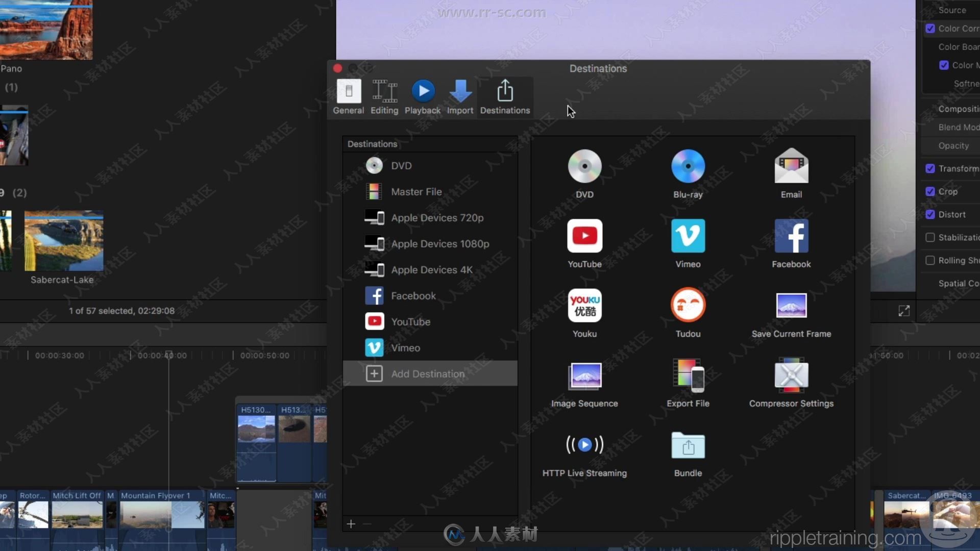Image resolution: width=980 pixels, height=551 pixels.
Task: Toggle the Color Correction checkbox in inspector
Action: pyautogui.click(x=930, y=29)
